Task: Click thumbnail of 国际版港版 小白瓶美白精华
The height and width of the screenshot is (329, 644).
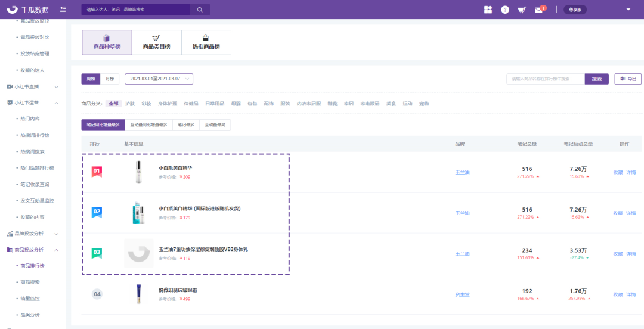Action: click(139, 213)
